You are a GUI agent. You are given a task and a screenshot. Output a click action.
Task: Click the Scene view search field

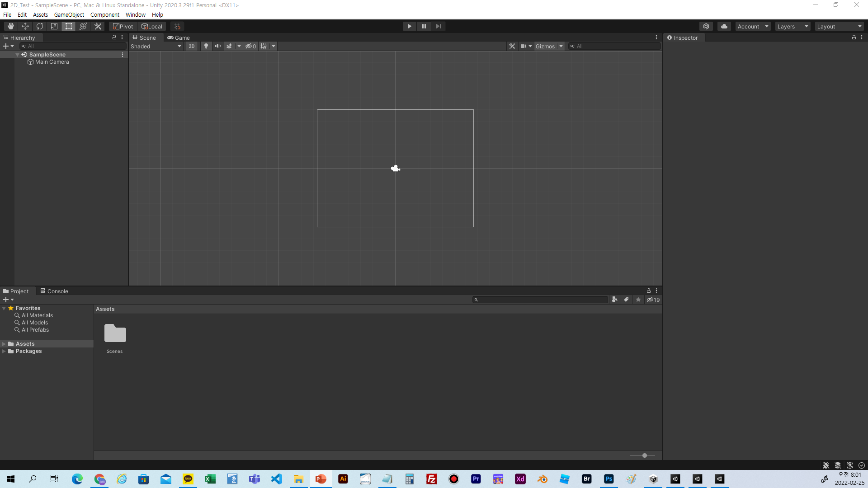tap(614, 46)
